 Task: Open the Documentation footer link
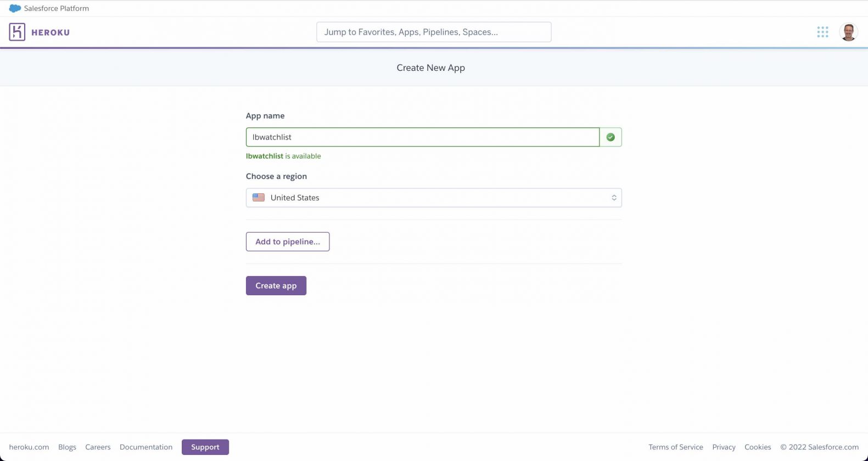click(x=146, y=447)
